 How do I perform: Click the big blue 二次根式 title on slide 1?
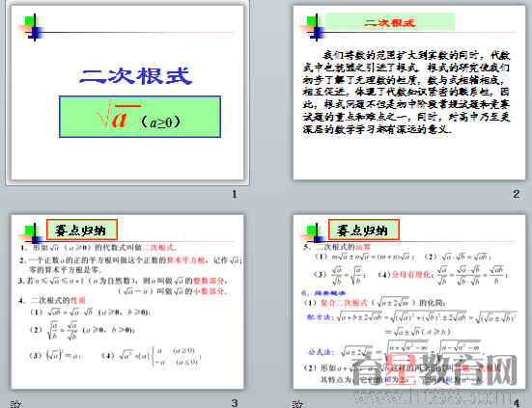(136, 76)
